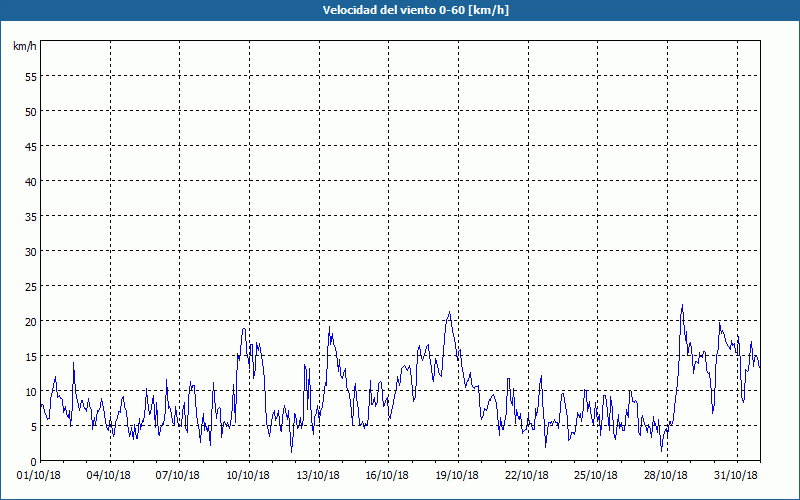Image resolution: width=800 pixels, height=500 pixels.
Task: Click the '30' y-axis label
Action: [31, 252]
